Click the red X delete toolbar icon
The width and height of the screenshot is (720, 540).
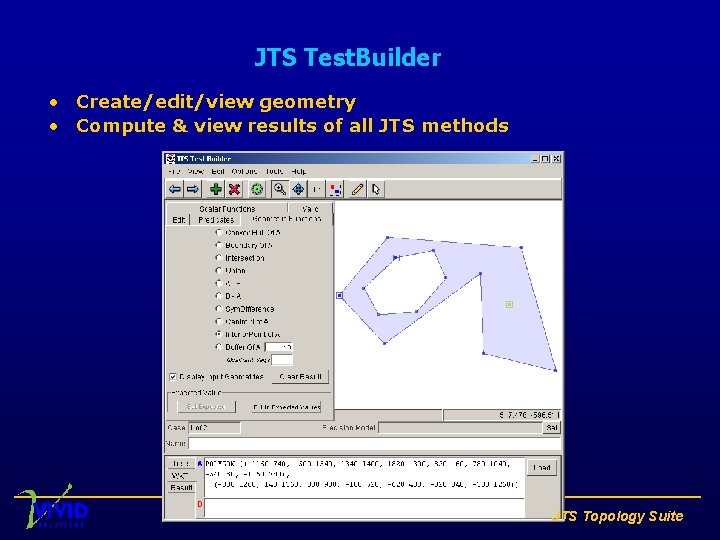click(x=235, y=189)
